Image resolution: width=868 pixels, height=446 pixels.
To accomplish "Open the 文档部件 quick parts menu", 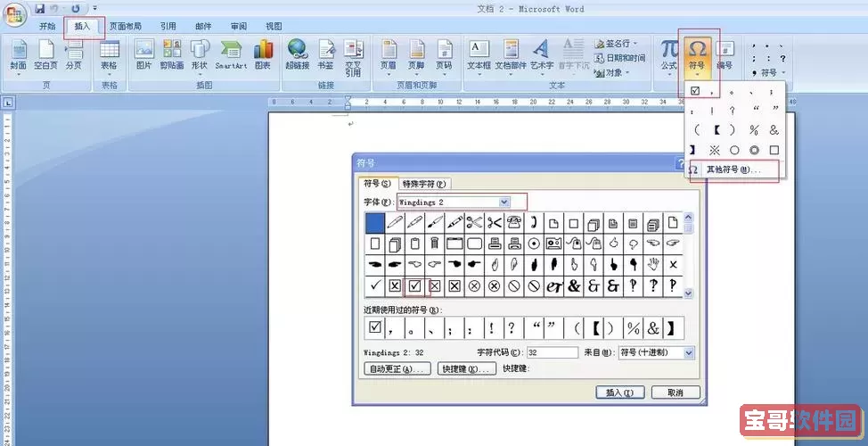I will click(x=511, y=56).
